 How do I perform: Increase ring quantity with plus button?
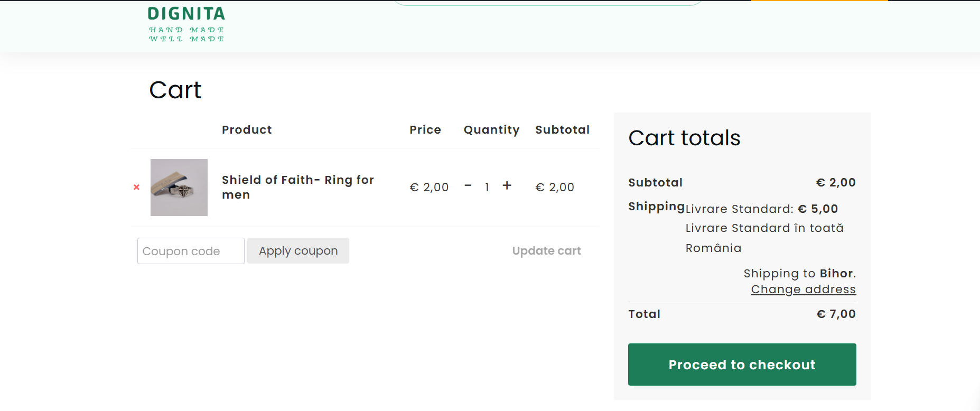click(507, 185)
